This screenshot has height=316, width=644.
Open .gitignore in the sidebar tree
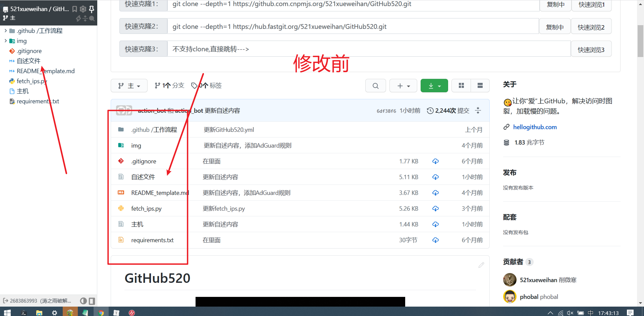[29, 51]
